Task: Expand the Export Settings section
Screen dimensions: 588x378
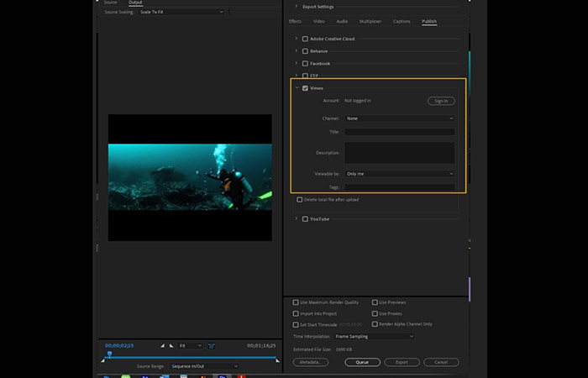Action: (x=296, y=7)
